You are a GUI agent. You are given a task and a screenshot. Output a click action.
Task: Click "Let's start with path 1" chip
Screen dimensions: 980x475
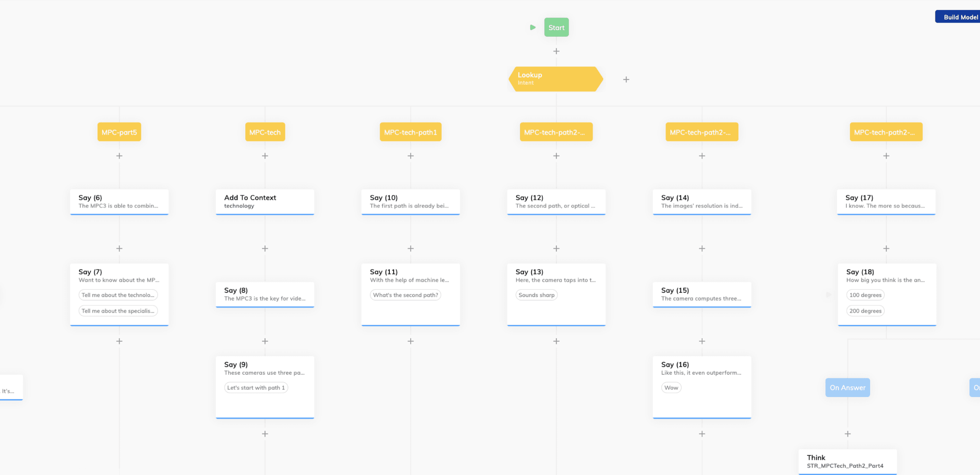[x=256, y=387]
